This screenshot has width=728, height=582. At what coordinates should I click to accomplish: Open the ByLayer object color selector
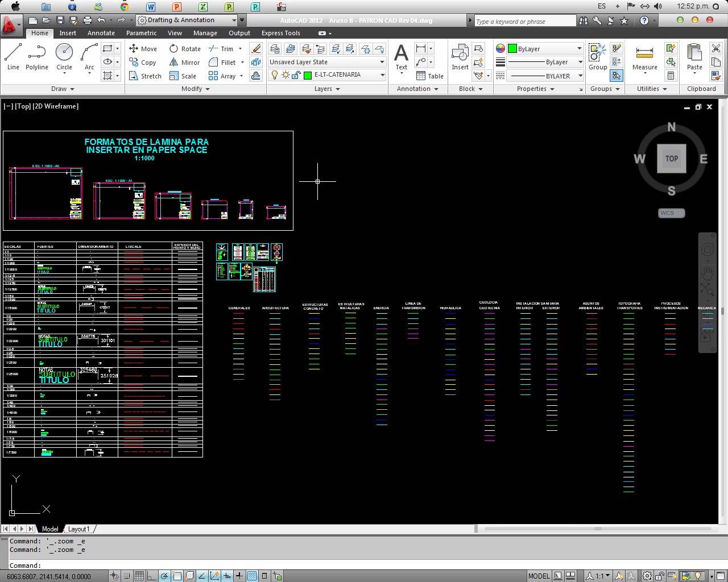545,49
